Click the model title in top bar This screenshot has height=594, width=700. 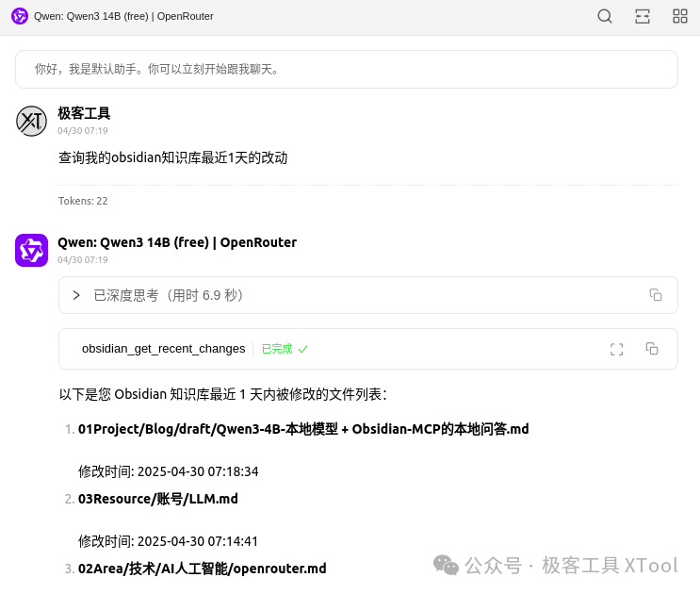(123, 17)
